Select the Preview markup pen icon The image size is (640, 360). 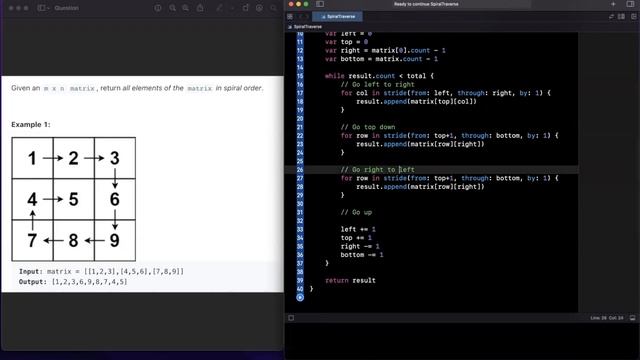click(x=220, y=8)
